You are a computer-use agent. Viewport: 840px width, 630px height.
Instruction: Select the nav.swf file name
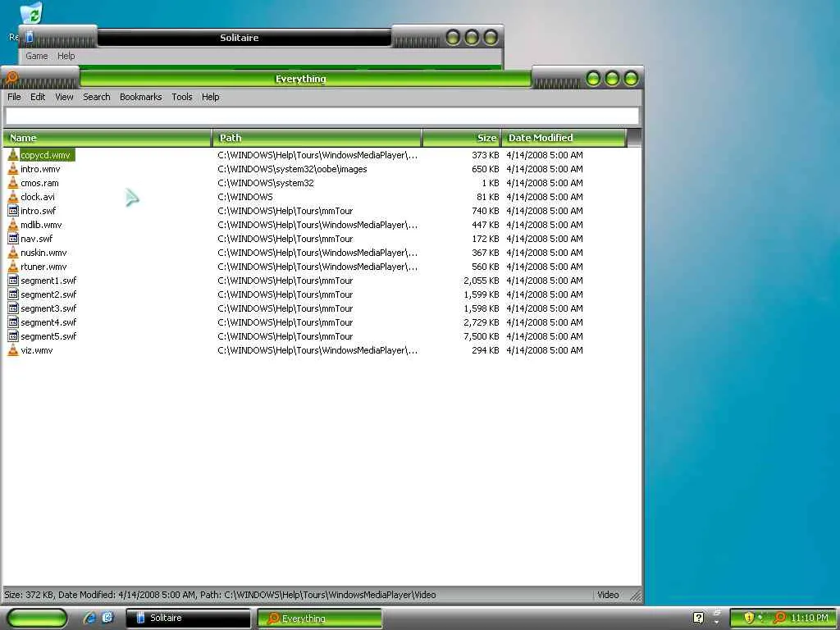[x=36, y=239]
